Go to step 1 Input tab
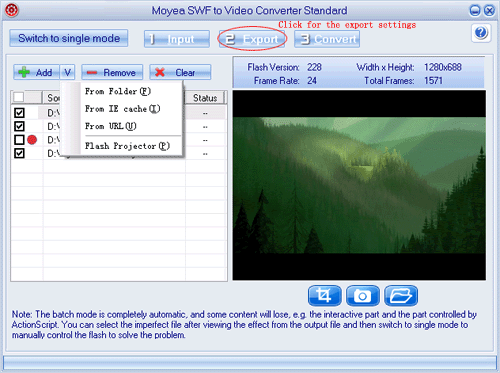500x373 pixels. 177,39
